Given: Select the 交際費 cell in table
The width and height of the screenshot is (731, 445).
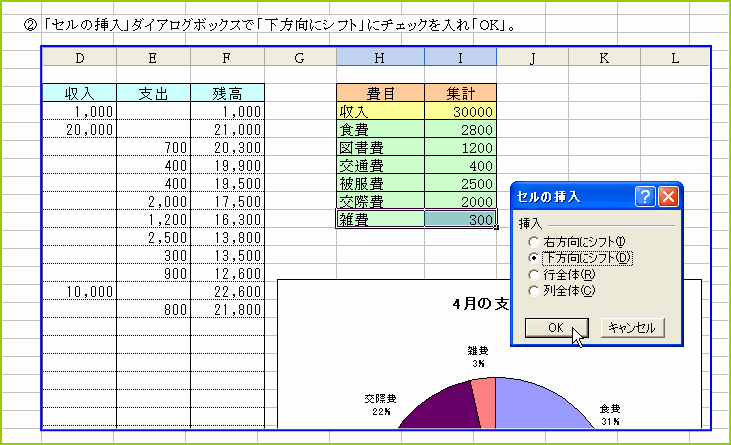Looking at the screenshot, I should click(x=380, y=201).
